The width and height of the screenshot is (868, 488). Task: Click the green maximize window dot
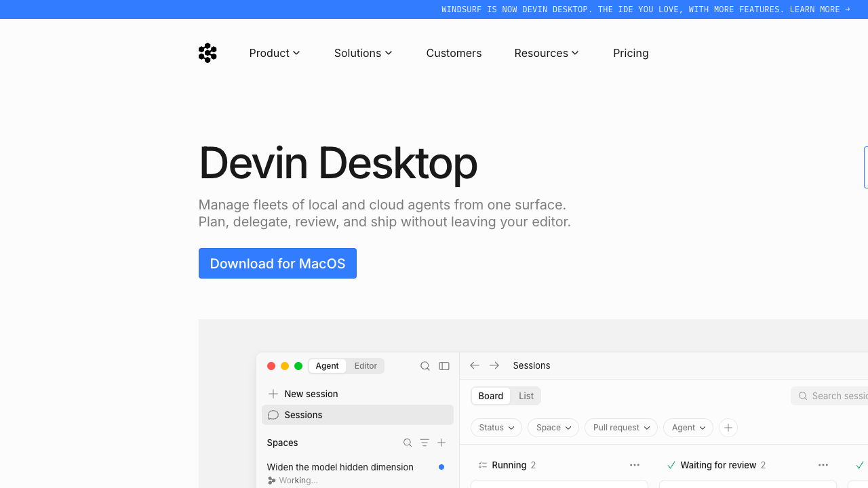point(298,366)
